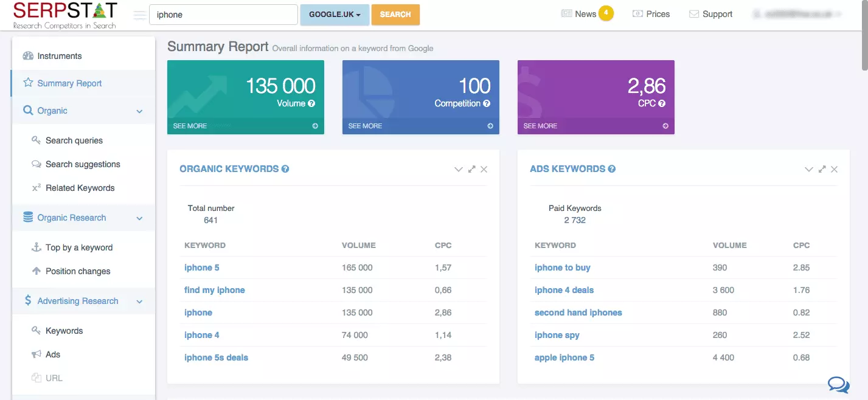This screenshot has width=868, height=400.
Task: Collapse the Organic sidebar section
Action: pos(139,111)
